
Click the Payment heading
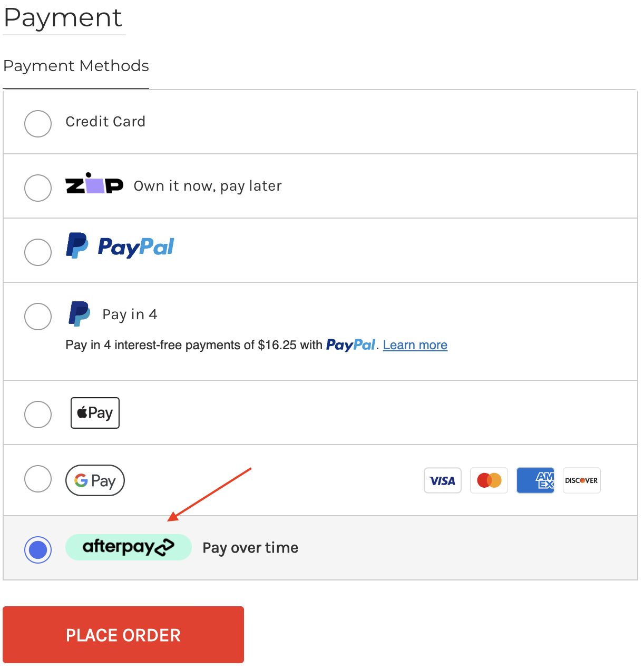[x=63, y=17]
